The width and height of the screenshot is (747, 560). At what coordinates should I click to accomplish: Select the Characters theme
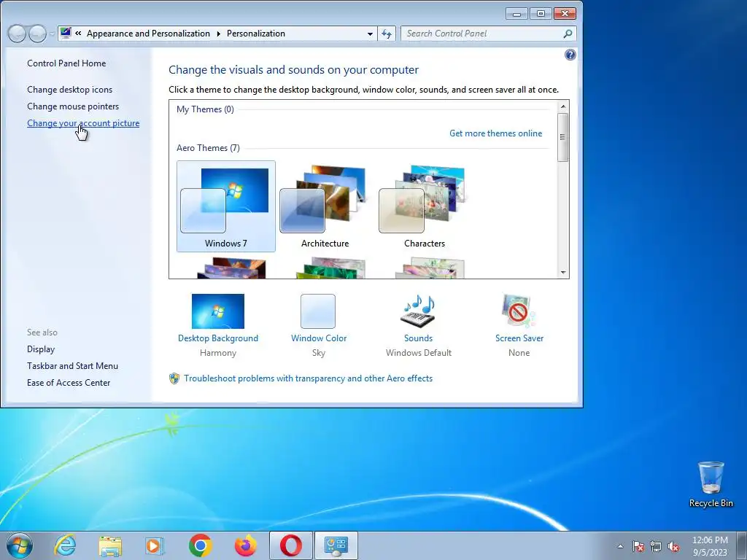point(424,206)
